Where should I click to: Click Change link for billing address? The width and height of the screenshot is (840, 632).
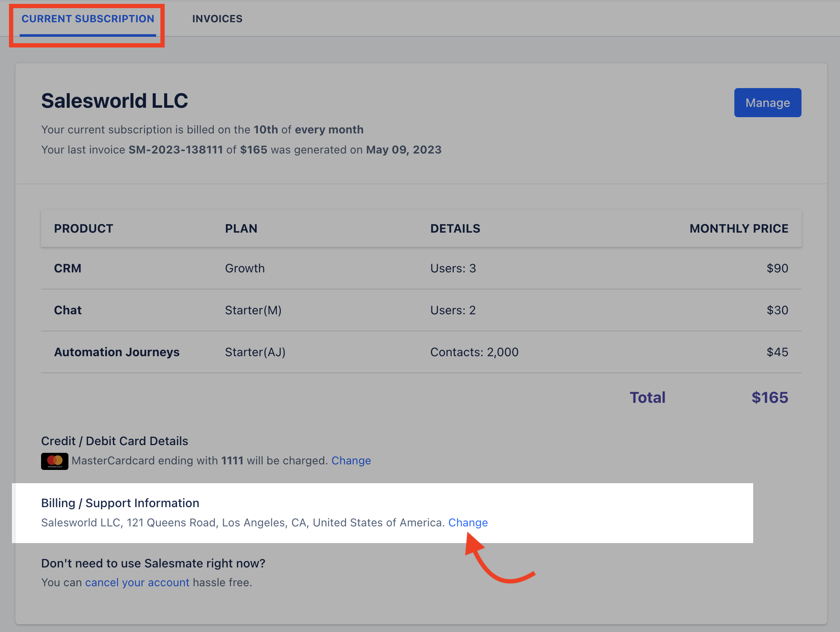coord(468,523)
